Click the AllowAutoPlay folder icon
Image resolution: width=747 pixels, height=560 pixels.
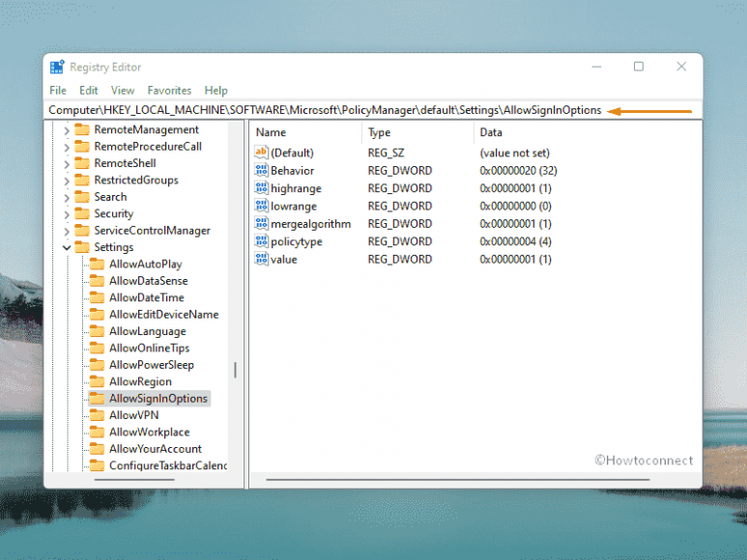pos(97,265)
